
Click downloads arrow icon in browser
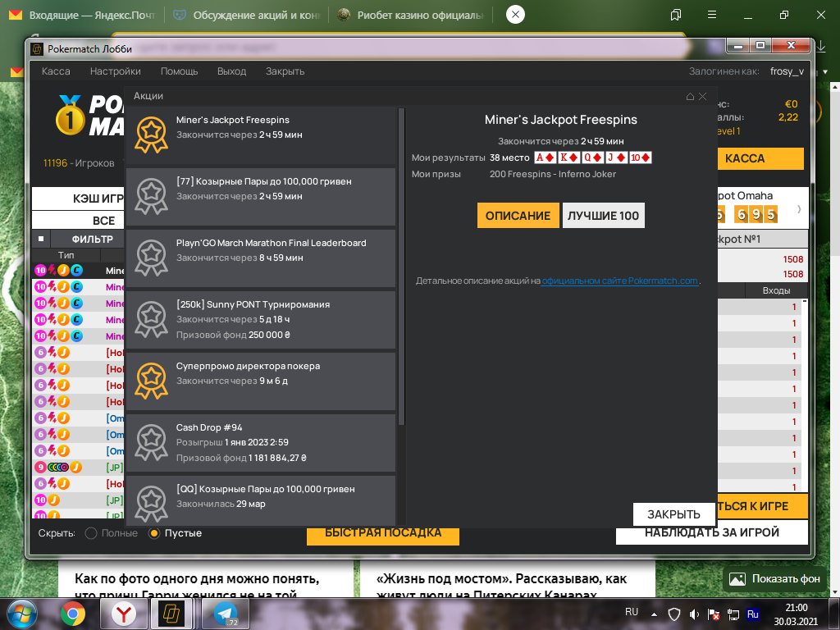point(822,47)
